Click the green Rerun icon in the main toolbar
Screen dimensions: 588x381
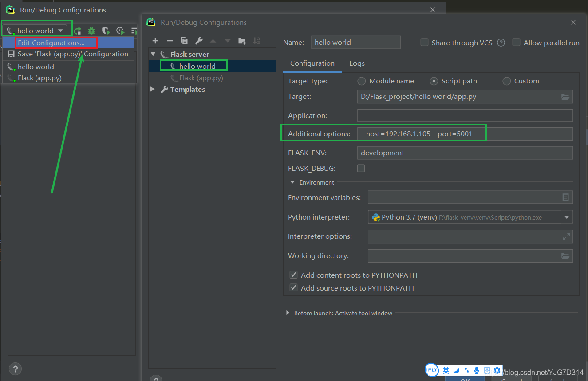[78, 31]
